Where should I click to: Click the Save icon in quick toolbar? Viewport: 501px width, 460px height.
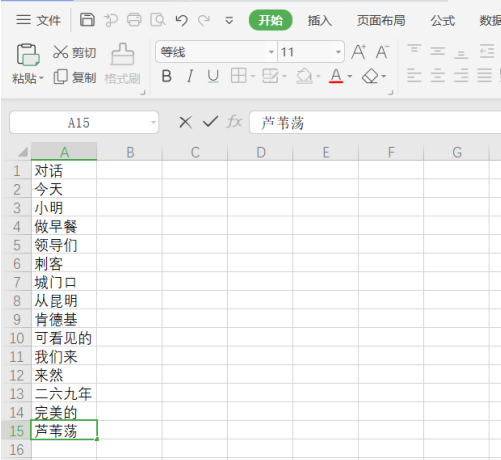tap(87, 20)
